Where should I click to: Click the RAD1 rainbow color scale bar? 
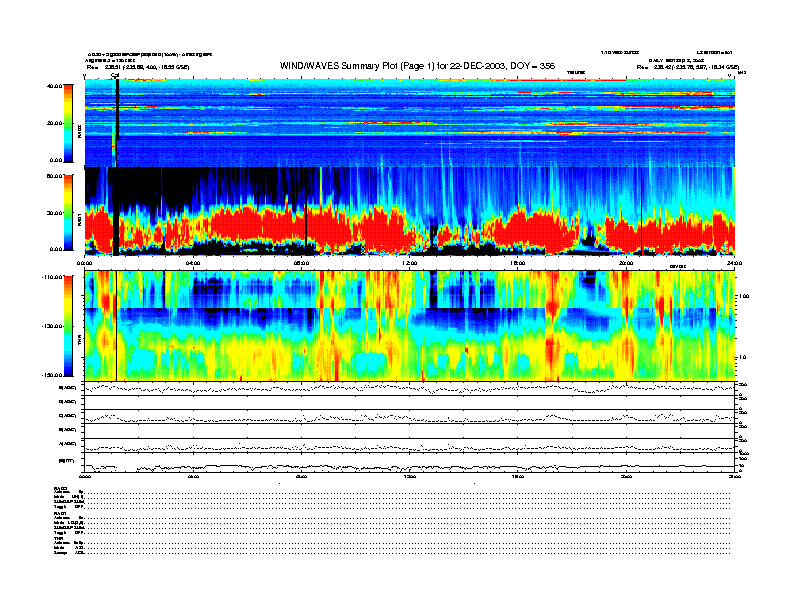tap(68, 212)
